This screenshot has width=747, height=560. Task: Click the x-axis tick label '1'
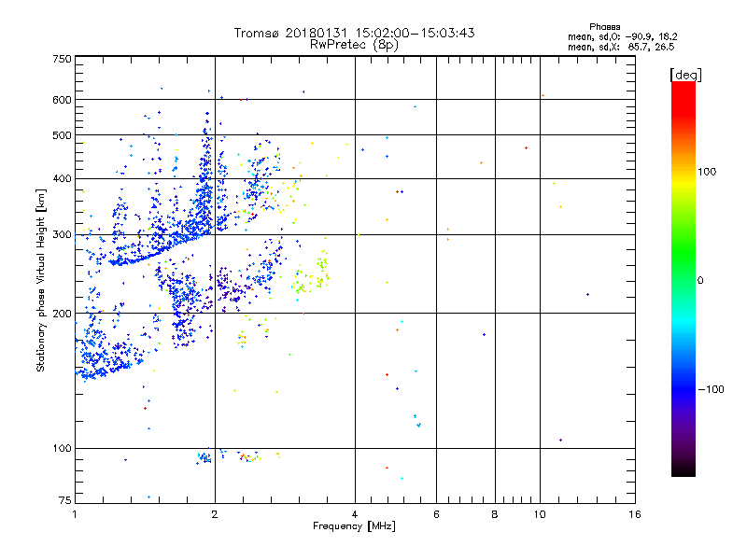point(75,514)
